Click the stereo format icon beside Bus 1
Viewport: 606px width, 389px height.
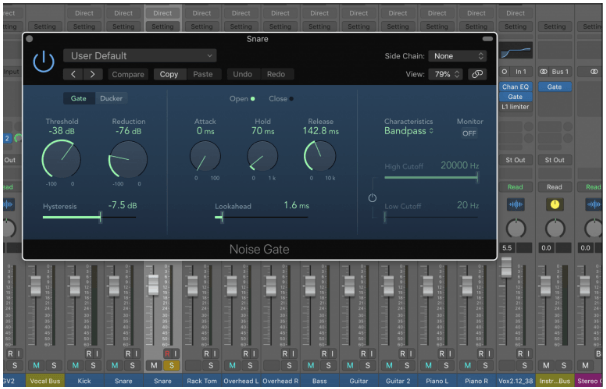tap(543, 71)
